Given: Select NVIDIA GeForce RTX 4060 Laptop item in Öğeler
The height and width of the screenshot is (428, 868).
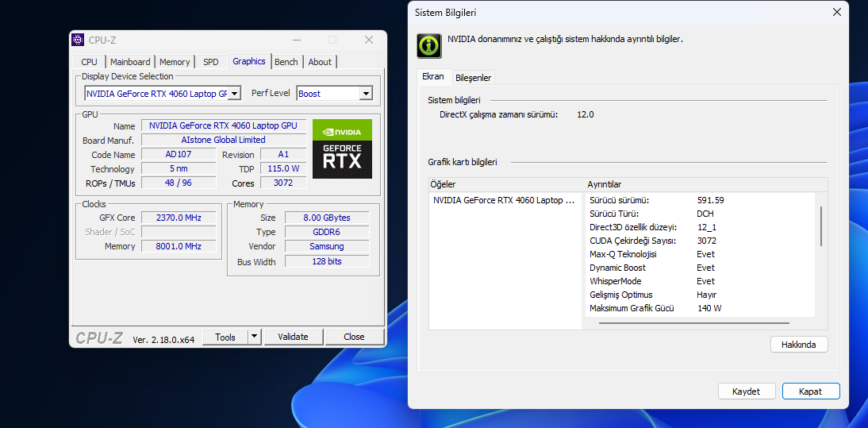Looking at the screenshot, I should tap(504, 200).
